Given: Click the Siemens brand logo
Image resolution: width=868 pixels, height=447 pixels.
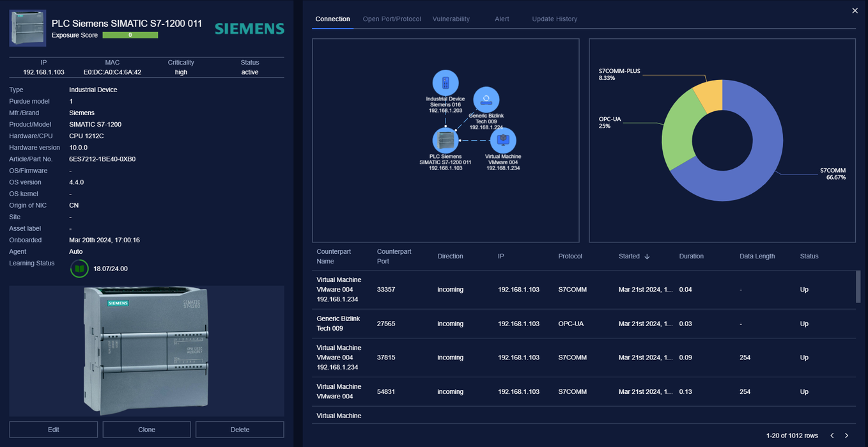Looking at the screenshot, I should tap(249, 29).
